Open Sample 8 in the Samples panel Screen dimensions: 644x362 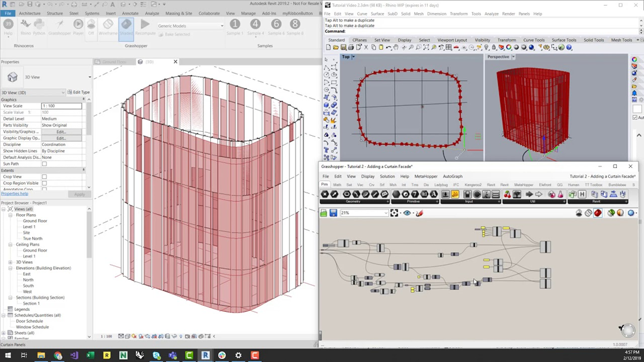[x=295, y=27]
